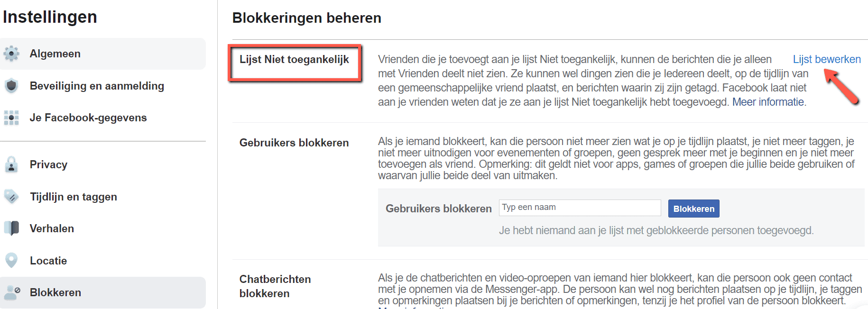Viewport: 868px width, 309px height.
Task: Click the bold 'Gebruikers blokkeren' section title
Action: (294, 143)
